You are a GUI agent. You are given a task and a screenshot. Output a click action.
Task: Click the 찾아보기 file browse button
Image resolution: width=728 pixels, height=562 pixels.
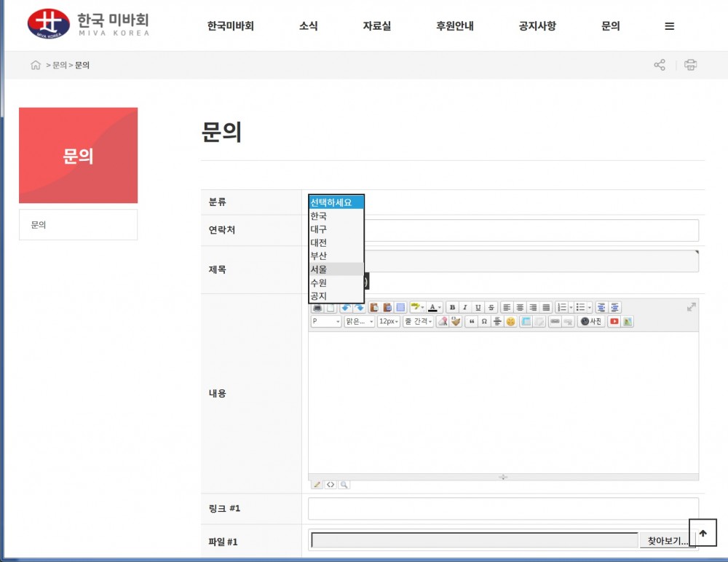click(667, 541)
